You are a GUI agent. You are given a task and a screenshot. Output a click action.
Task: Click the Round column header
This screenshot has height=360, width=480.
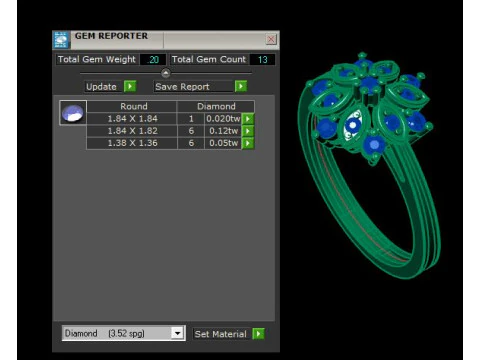[x=133, y=106]
